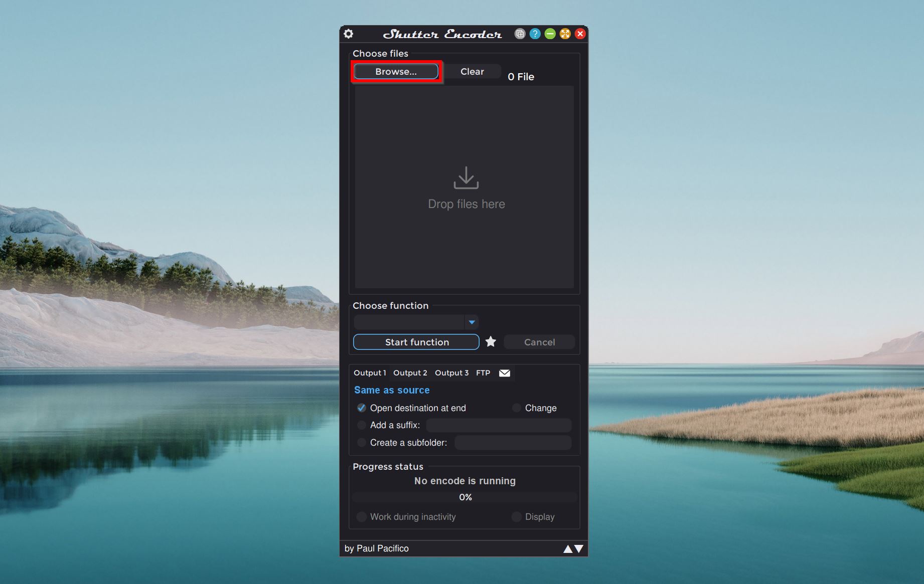Screen dimensions: 924x584
Task: Toggle fullscreen with the orange arrows icon
Action: [x=565, y=34]
